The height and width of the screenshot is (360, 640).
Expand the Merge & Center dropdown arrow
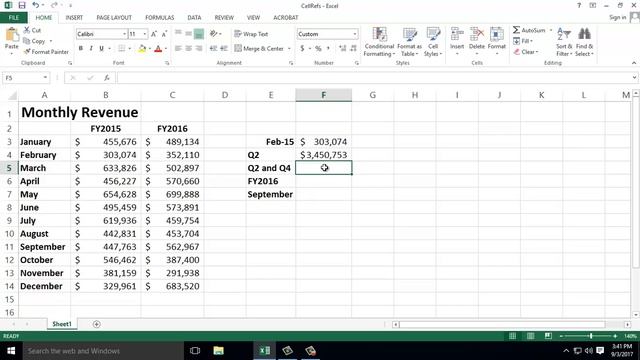point(289,49)
